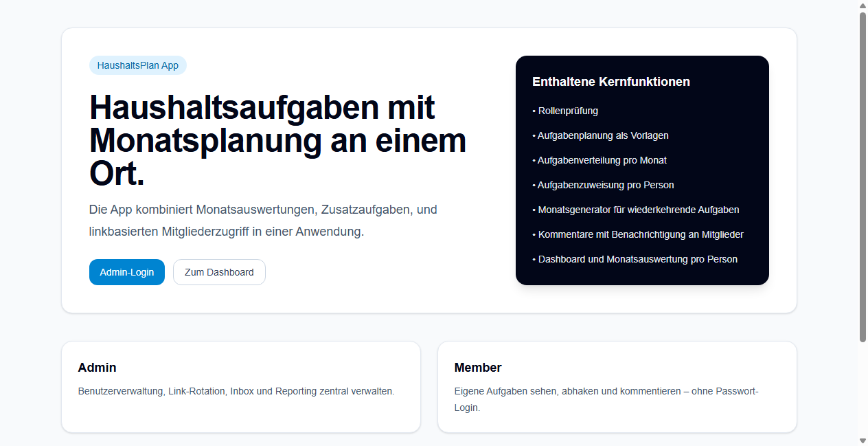868x446 pixels.
Task: Click the Admin-Login button
Action: [x=127, y=272]
